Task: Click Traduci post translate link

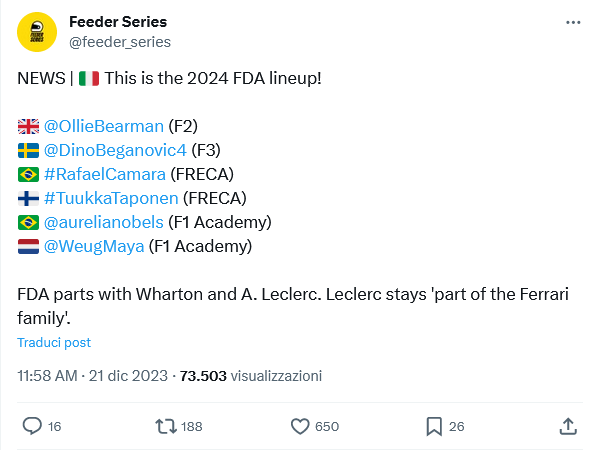Action: [54, 342]
